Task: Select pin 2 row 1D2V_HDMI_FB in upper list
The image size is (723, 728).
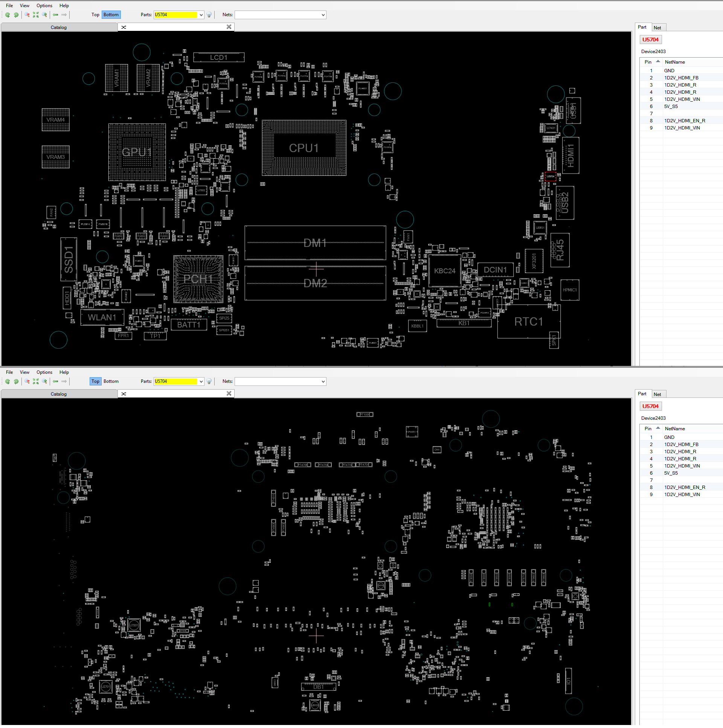Action: [681, 78]
